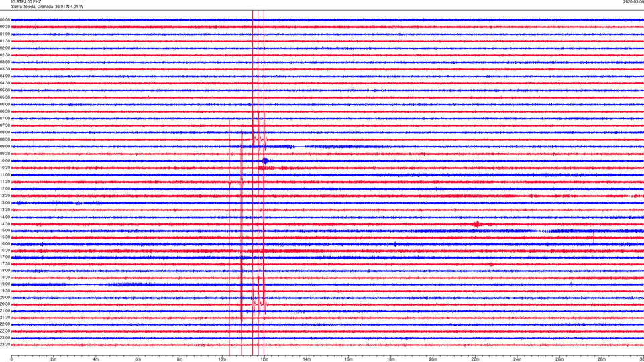The width and height of the screenshot is (644, 362).
Task: Click the 0 minute axis label
Action: [11, 359]
